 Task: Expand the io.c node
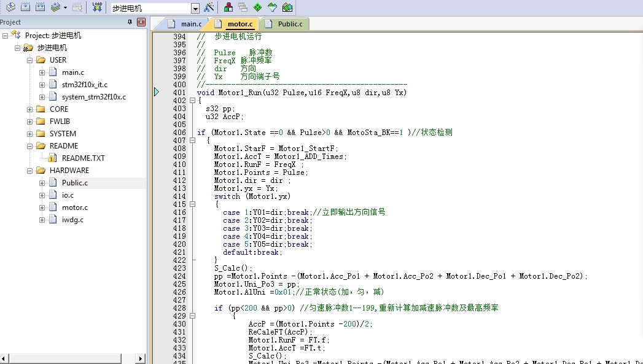tap(42, 196)
